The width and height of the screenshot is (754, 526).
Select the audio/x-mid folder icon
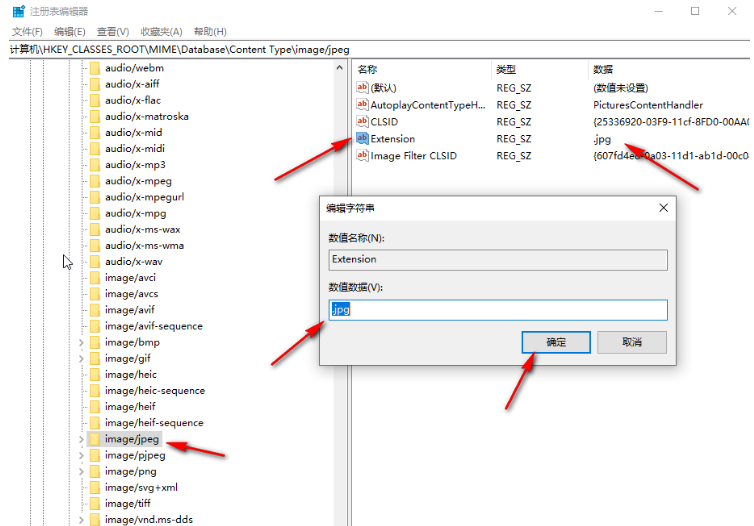click(95, 132)
